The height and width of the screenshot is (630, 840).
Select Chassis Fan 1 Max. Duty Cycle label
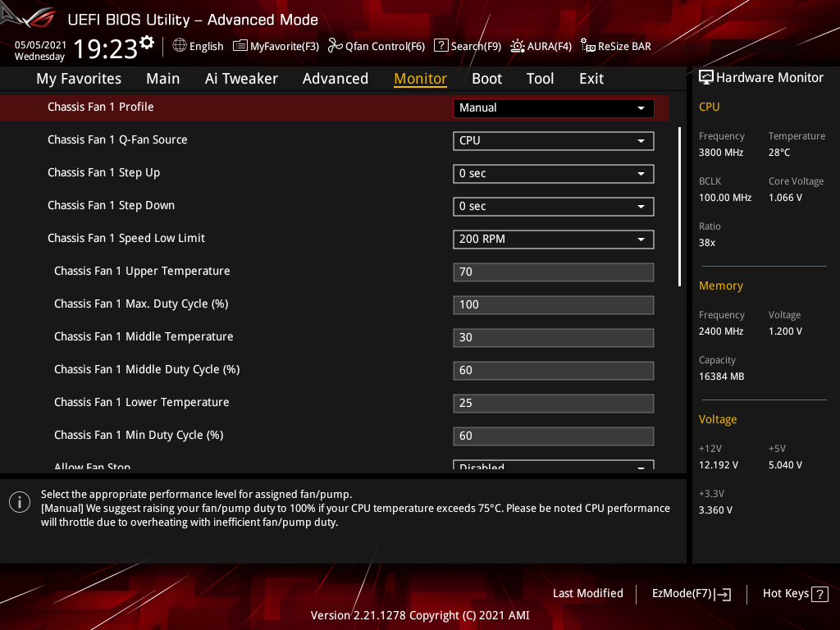pos(141,304)
